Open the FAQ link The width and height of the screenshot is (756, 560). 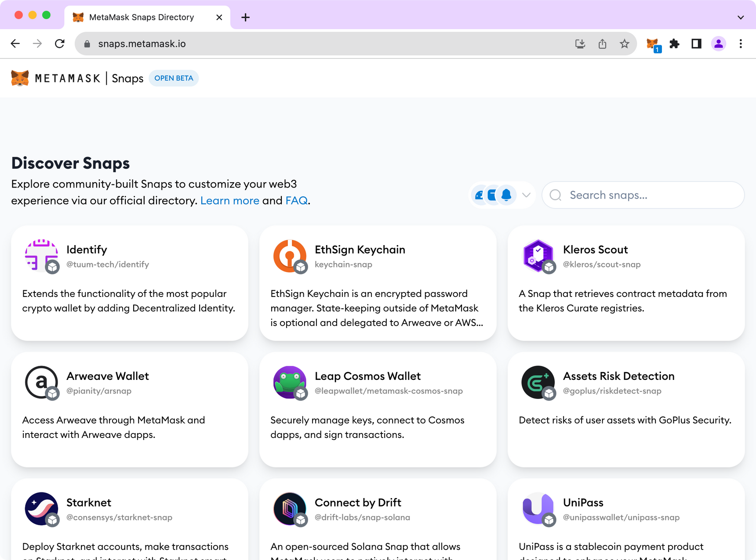(x=297, y=200)
